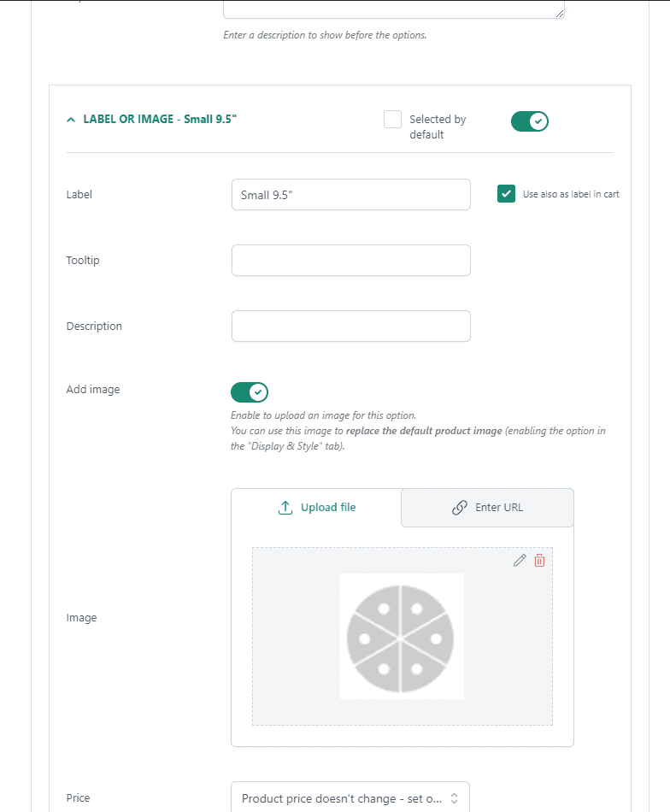
Task: Disable the option toggle beside Selected by default
Action: click(529, 121)
